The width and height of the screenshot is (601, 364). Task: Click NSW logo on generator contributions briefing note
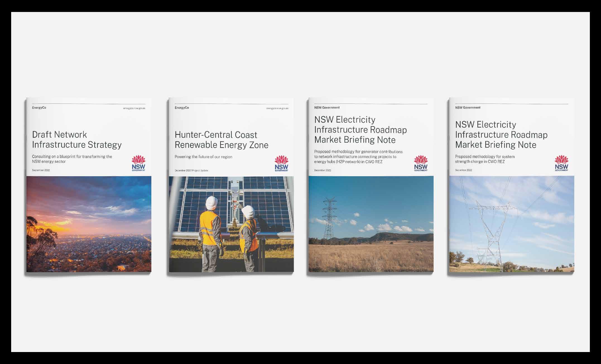pos(421,164)
